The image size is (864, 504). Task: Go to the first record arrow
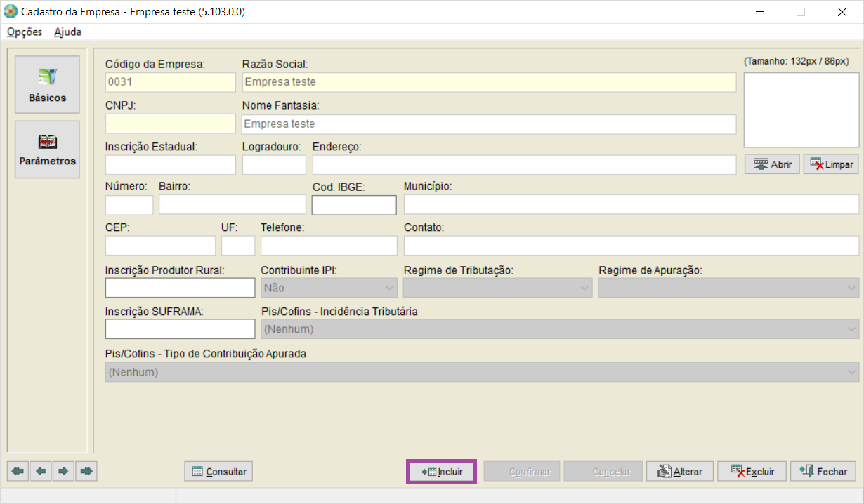[x=19, y=471]
